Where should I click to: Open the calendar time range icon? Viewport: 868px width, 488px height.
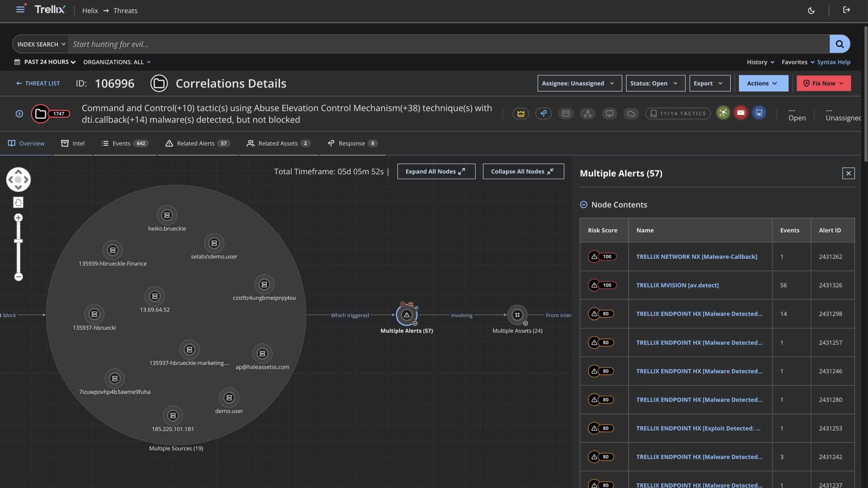[x=17, y=62]
